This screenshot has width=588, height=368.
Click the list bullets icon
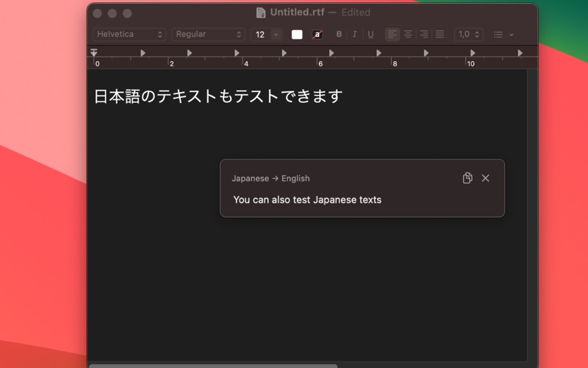(498, 35)
